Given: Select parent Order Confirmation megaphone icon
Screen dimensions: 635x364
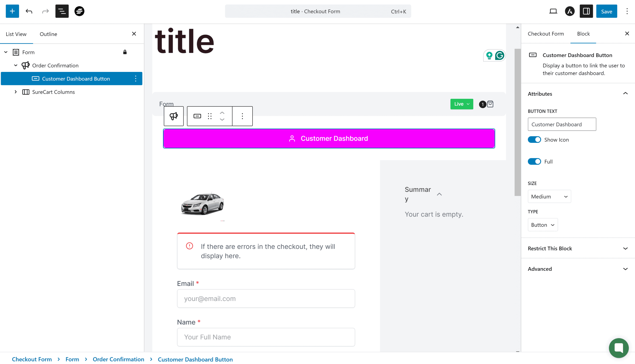Looking at the screenshot, I should coord(174,116).
